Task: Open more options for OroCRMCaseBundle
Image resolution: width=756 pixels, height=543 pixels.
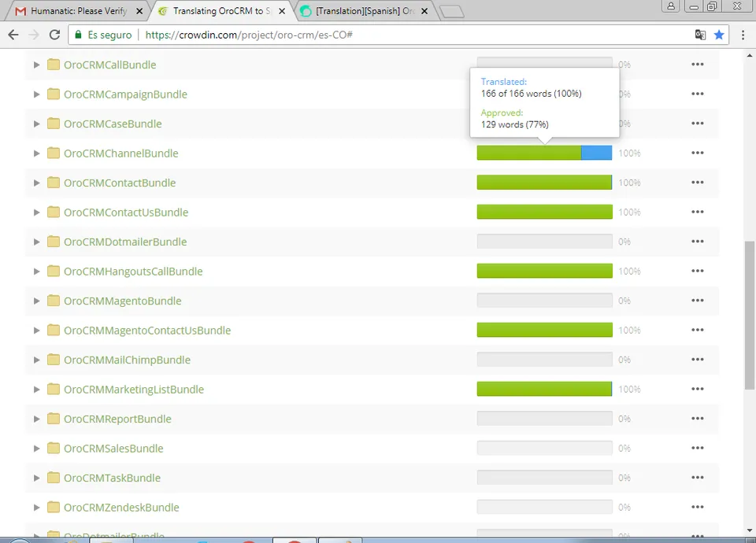Action: click(x=697, y=124)
